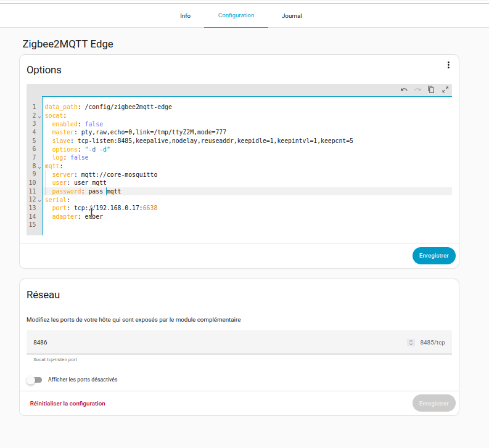
Task: Toggle Afficher les ports désactivés switch
Action: (35, 380)
